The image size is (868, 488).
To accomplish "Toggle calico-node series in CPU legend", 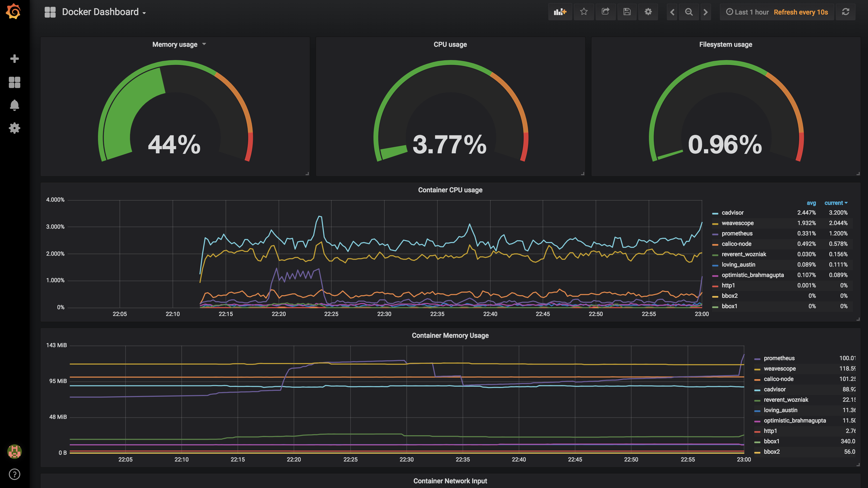I will pos(736,244).
